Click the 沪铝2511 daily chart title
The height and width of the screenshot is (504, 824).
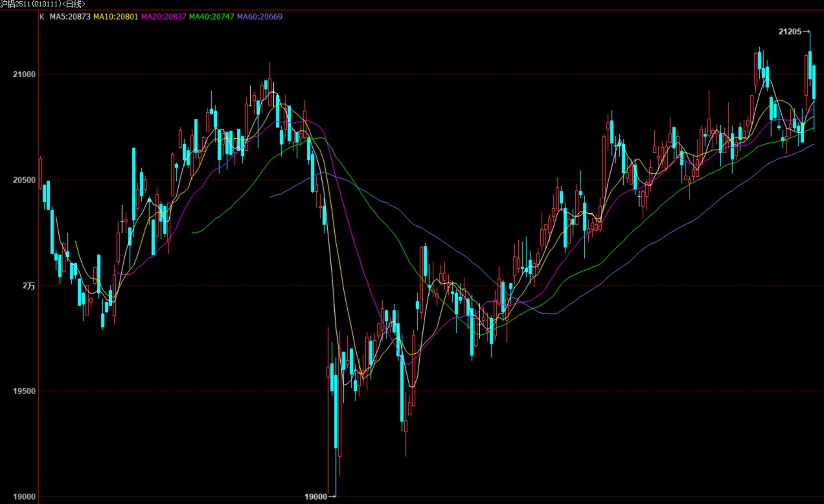43,4
